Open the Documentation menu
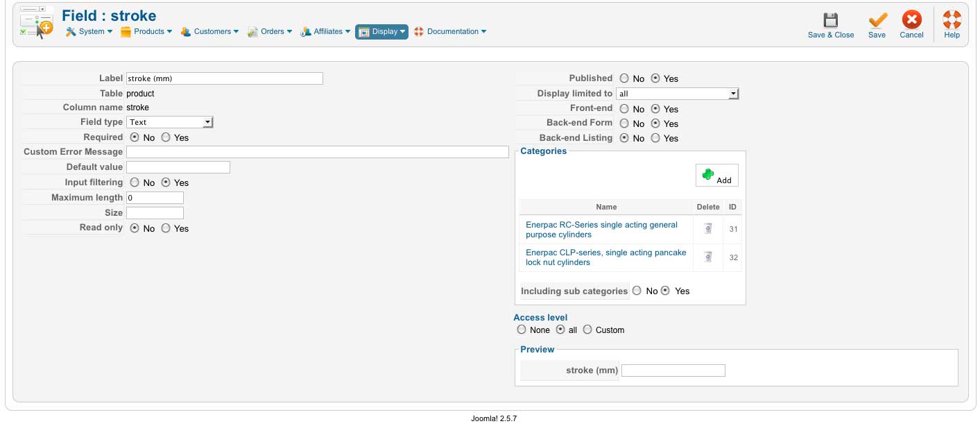980x426 pixels. [x=450, y=31]
